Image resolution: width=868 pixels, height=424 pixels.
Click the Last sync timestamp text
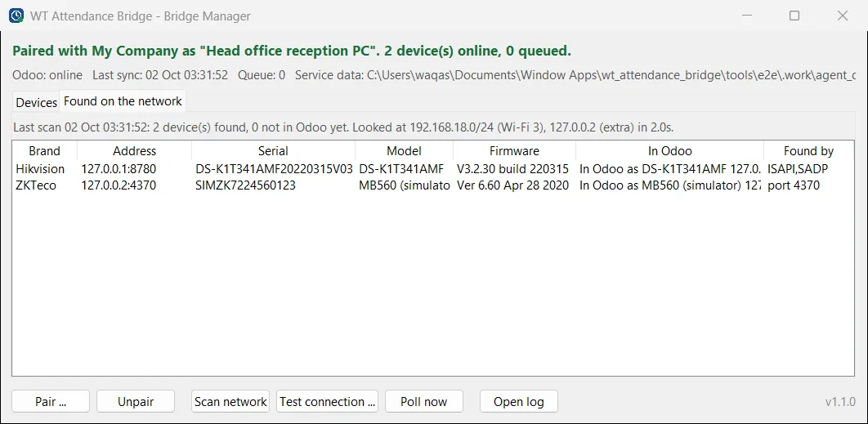coord(160,75)
